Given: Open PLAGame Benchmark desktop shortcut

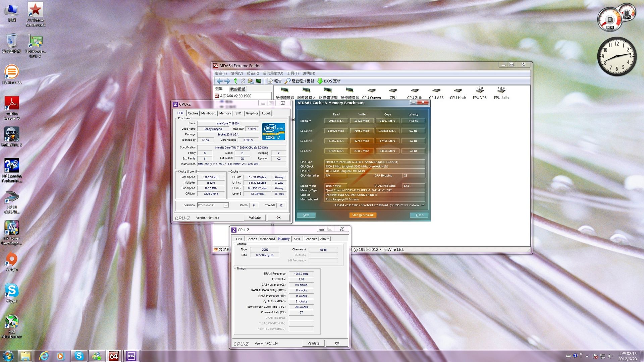Looking at the screenshot, I should (x=35, y=14).
